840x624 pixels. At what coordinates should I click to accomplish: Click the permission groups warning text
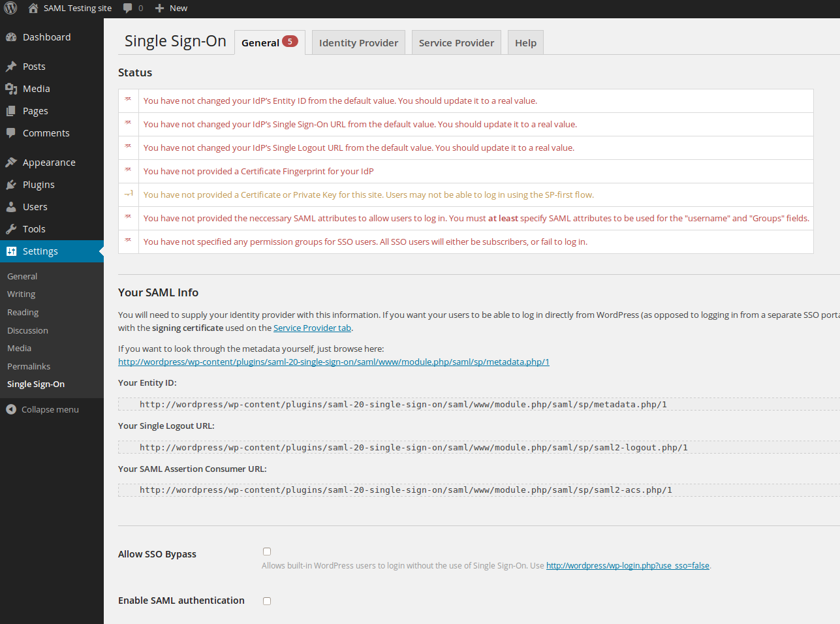(366, 242)
